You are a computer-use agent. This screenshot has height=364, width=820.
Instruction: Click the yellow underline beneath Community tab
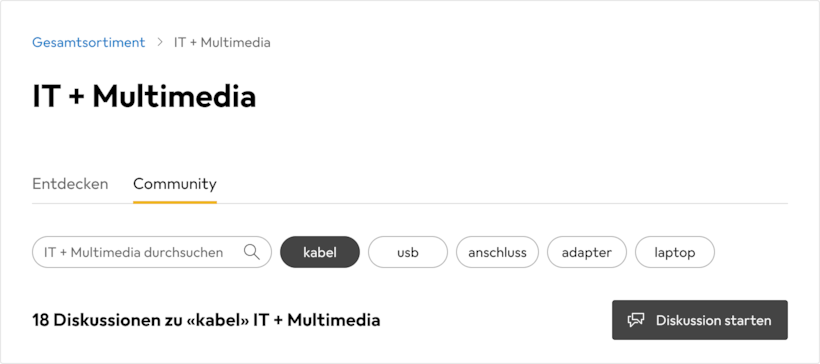click(175, 202)
